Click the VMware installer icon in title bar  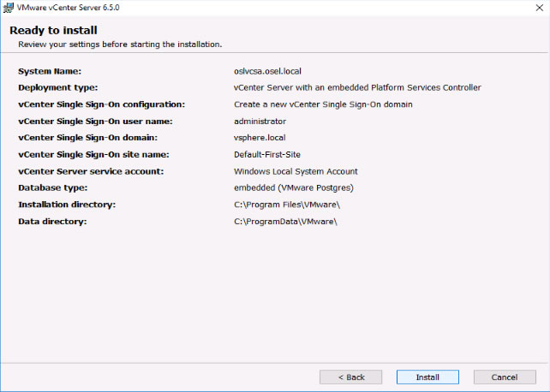(x=8, y=8)
